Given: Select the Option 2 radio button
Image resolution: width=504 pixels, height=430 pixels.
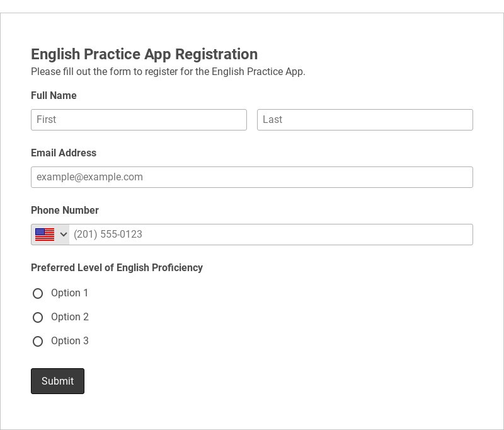Looking at the screenshot, I should (38, 317).
